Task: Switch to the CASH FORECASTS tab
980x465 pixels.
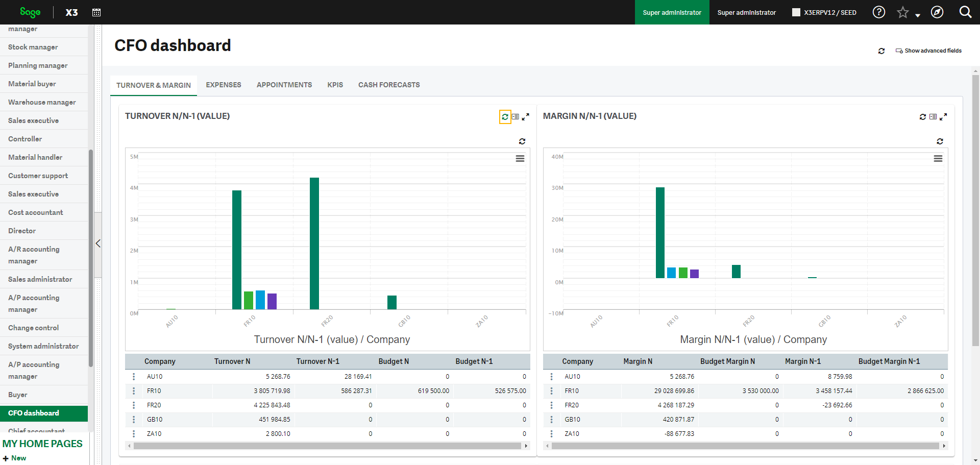Action: coord(389,85)
